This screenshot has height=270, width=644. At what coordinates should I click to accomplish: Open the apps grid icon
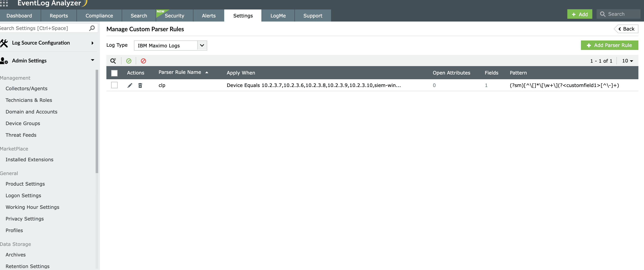point(4,3)
